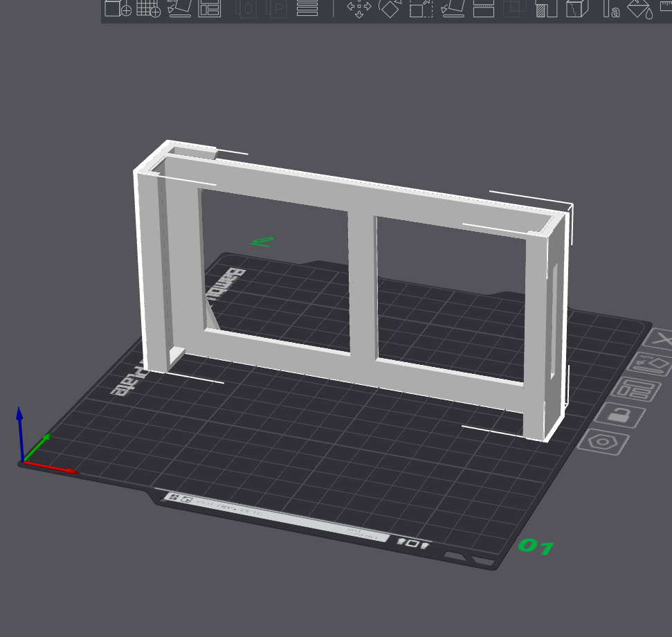Open the Seam painting tool

point(577,8)
